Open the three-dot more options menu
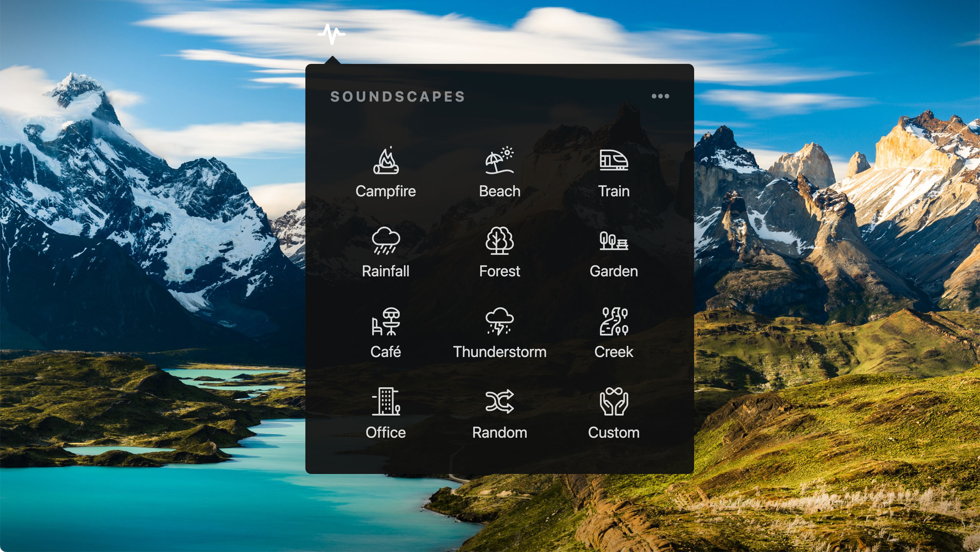Image resolution: width=980 pixels, height=552 pixels. [x=660, y=96]
